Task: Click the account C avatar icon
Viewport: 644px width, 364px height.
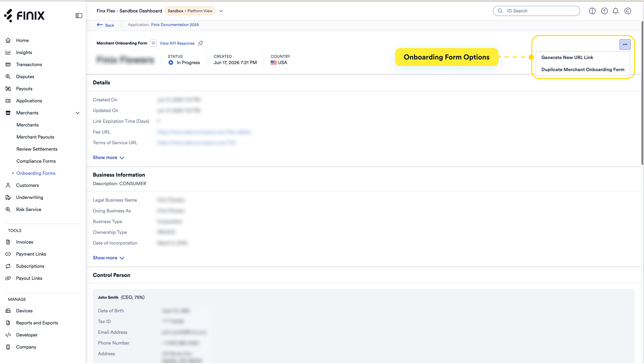Action: tap(628, 11)
